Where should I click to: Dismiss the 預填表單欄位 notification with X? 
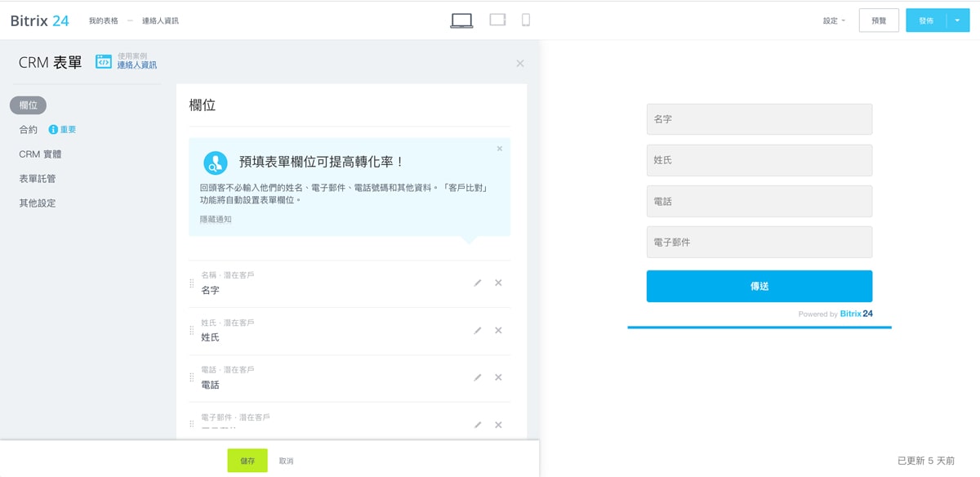(x=500, y=149)
